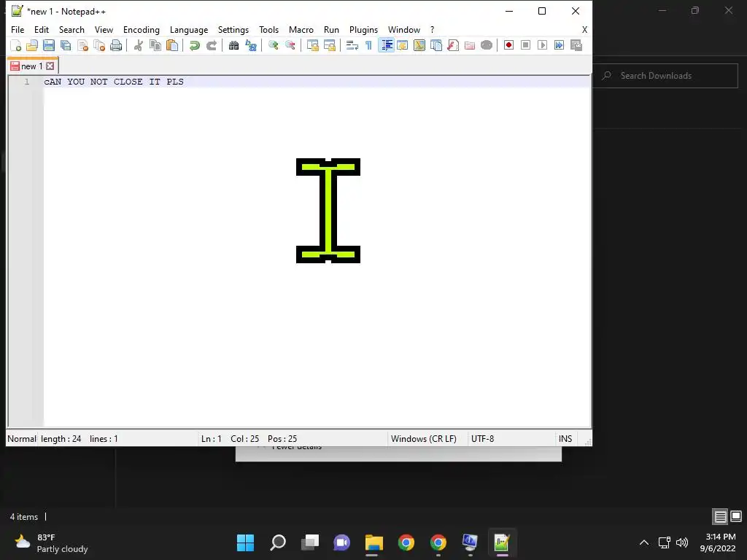
Task: Open the Run menu
Action: tap(331, 30)
